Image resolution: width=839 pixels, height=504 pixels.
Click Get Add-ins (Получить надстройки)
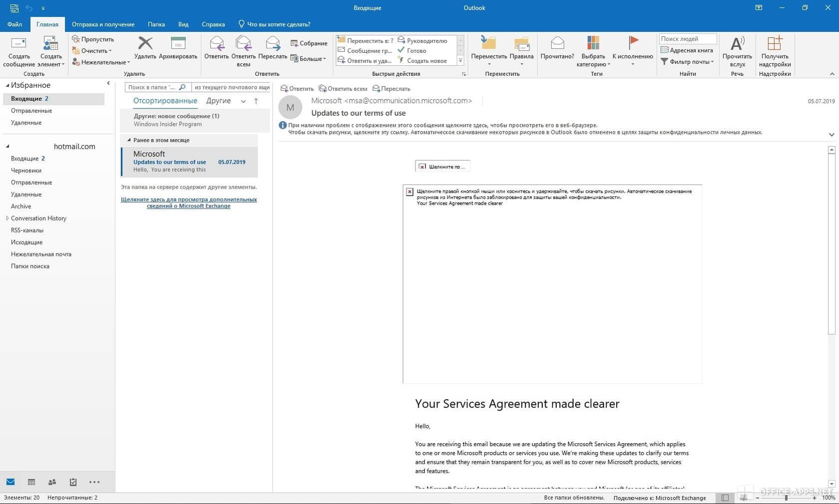(x=775, y=51)
